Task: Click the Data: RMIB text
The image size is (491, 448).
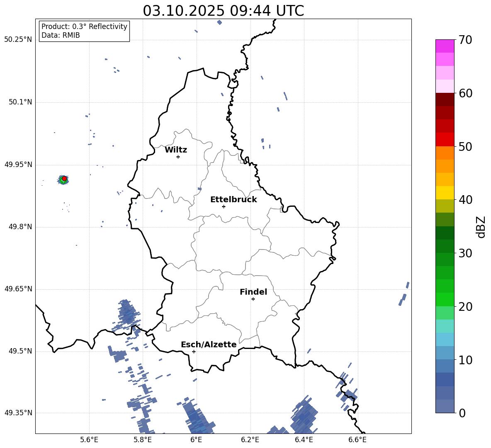Action: pos(61,35)
